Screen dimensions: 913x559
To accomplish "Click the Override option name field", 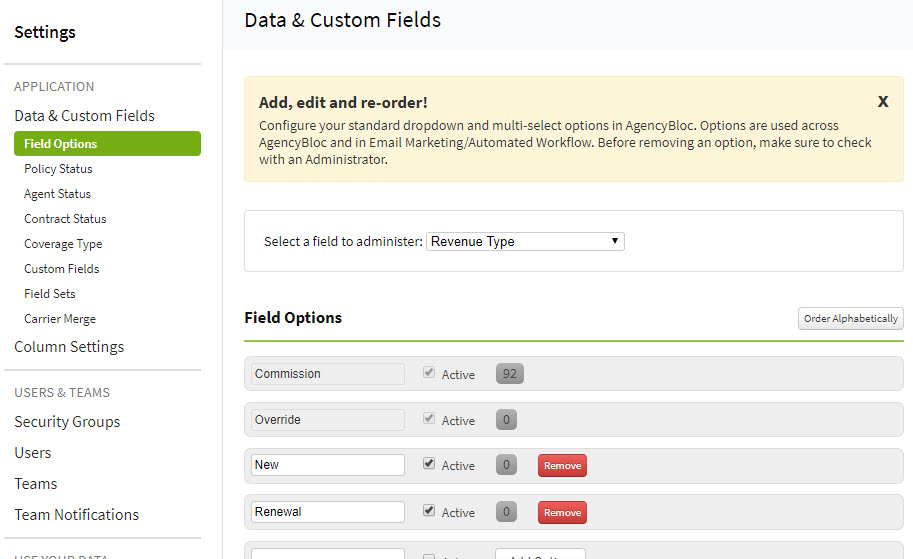I will click(x=328, y=420).
